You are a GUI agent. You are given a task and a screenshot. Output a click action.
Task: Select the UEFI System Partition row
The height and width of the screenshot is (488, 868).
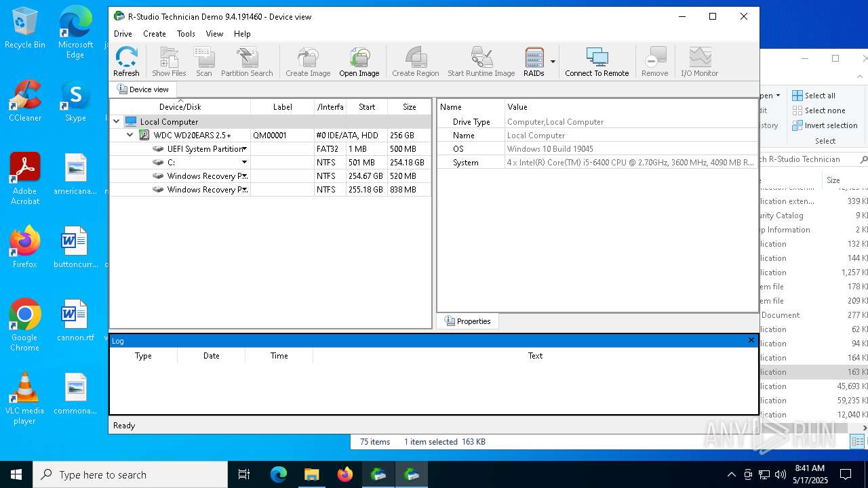[271, 149]
